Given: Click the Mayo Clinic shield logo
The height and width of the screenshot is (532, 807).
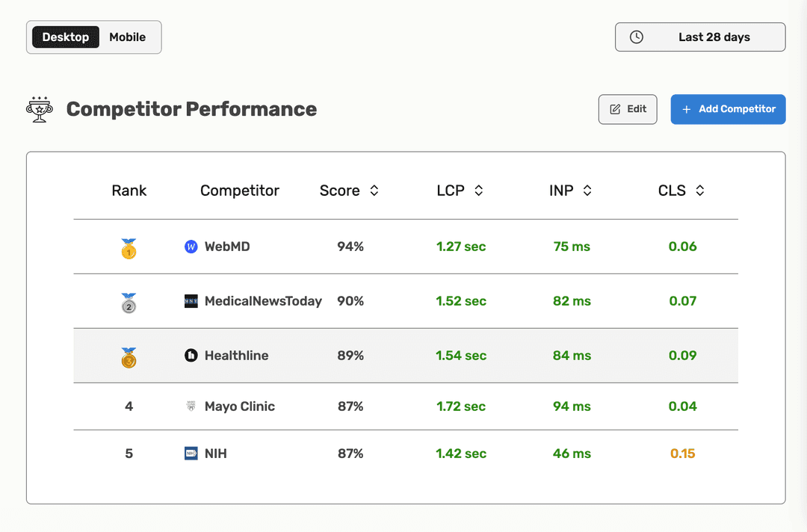Looking at the screenshot, I should (191, 406).
